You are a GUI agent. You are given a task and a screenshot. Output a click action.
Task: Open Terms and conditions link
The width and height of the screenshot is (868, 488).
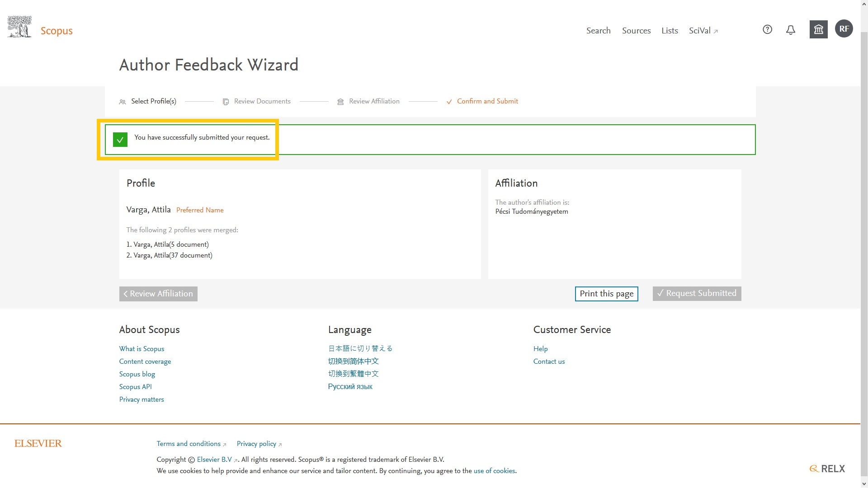coord(191,444)
